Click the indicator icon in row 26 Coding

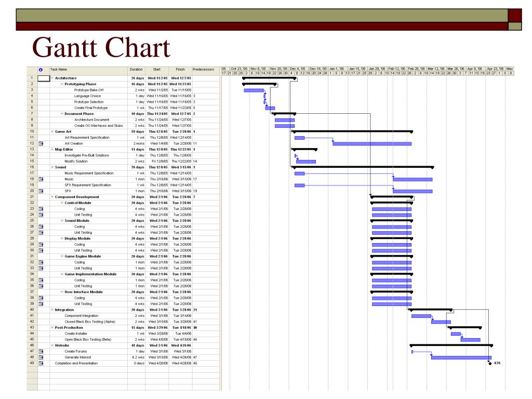click(x=41, y=227)
